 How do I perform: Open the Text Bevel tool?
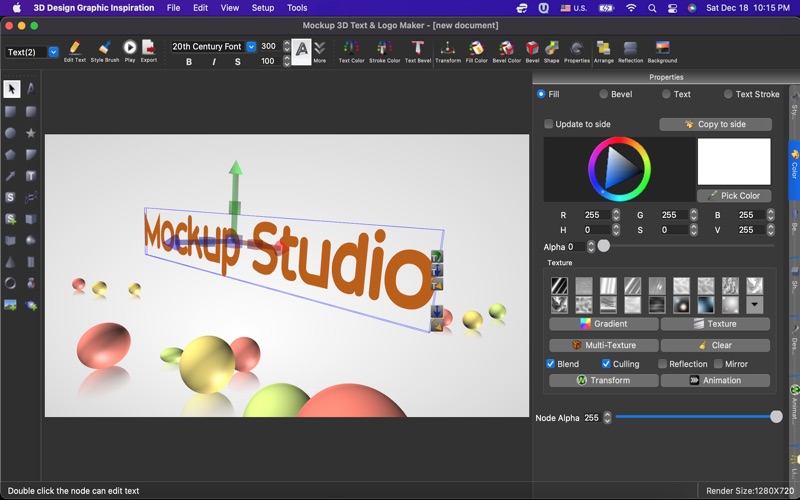pos(418,52)
